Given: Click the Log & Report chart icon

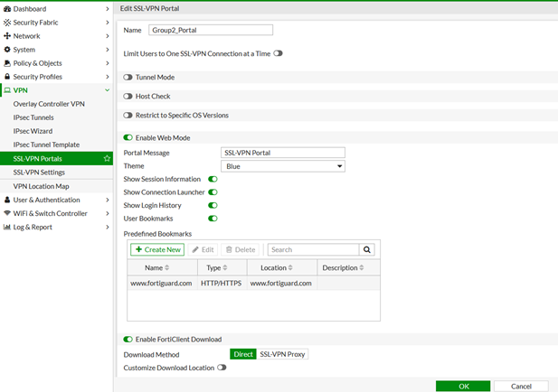Looking at the screenshot, I should (7, 227).
